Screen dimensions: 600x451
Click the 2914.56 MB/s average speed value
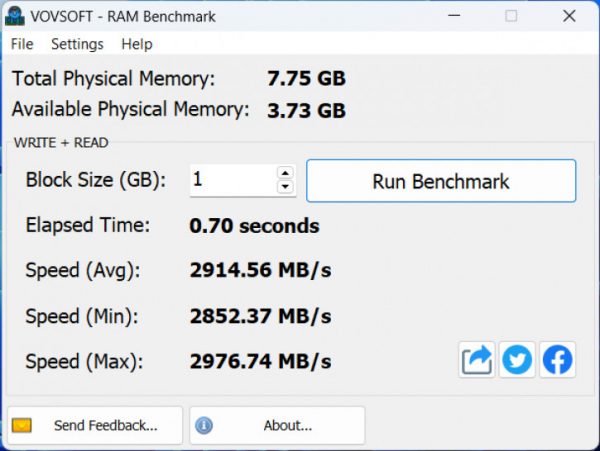click(260, 270)
